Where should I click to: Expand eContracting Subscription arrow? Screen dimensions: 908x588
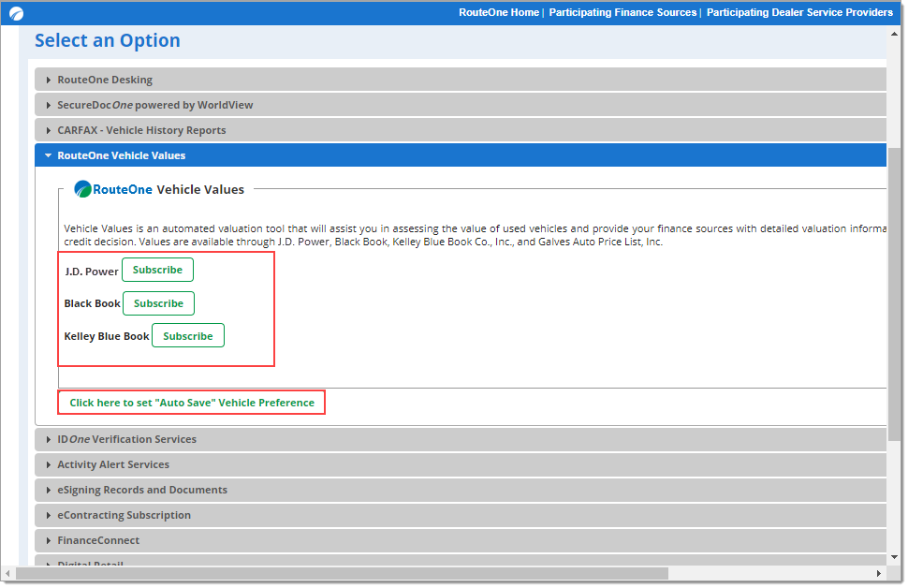pos(48,516)
